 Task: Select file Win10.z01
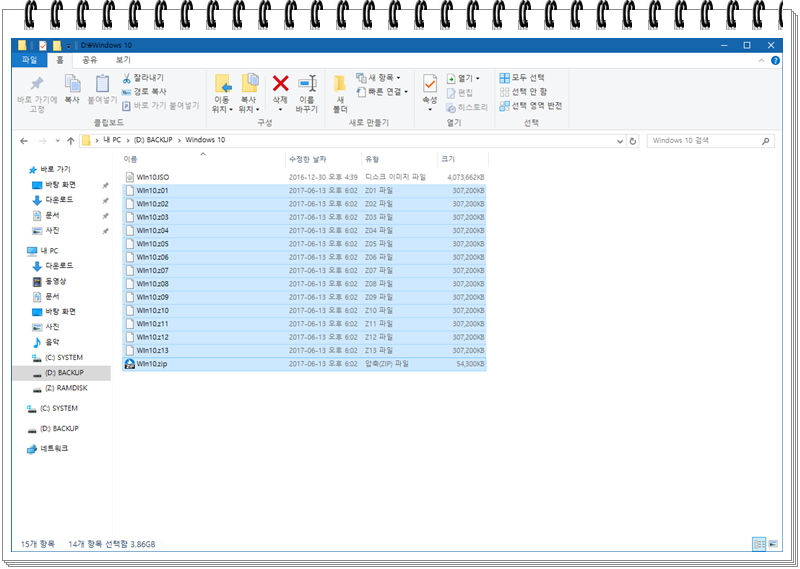click(304, 190)
